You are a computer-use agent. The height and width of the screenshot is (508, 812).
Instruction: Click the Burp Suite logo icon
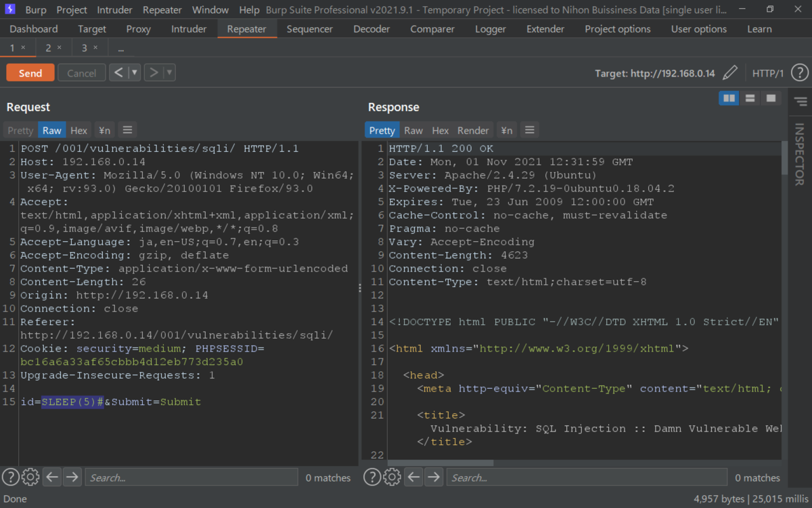10,9
